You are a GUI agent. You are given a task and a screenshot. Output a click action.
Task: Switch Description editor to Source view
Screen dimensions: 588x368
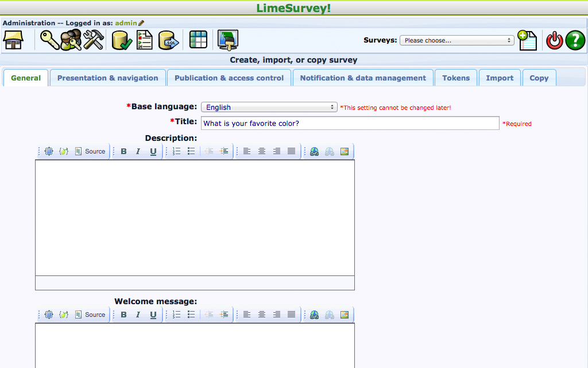pyautogui.click(x=90, y=151)
